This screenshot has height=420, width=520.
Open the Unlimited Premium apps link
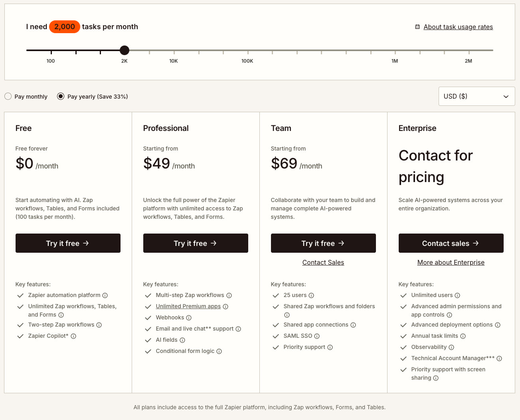pyautogui.click(x=188, y=307)
